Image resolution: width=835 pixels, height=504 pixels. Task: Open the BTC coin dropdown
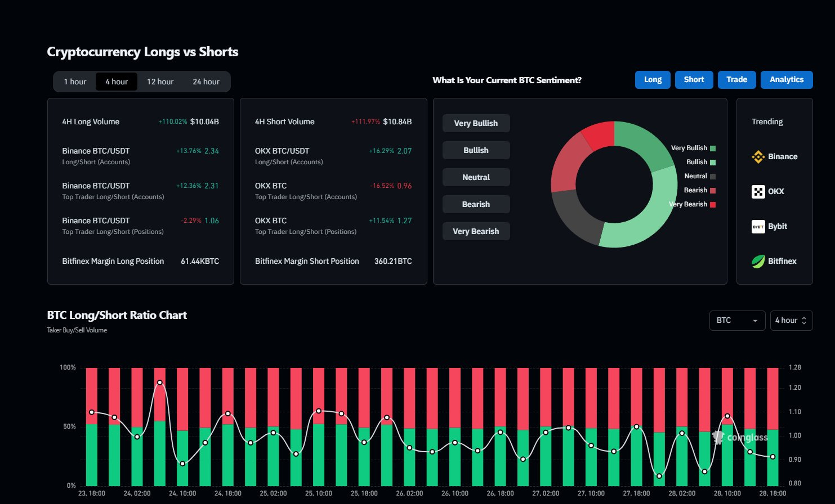point(737,321)
